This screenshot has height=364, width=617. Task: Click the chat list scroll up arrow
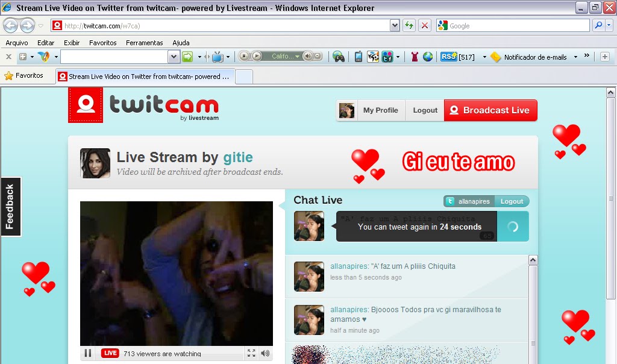pyautogui.click(x=533, y=260)
